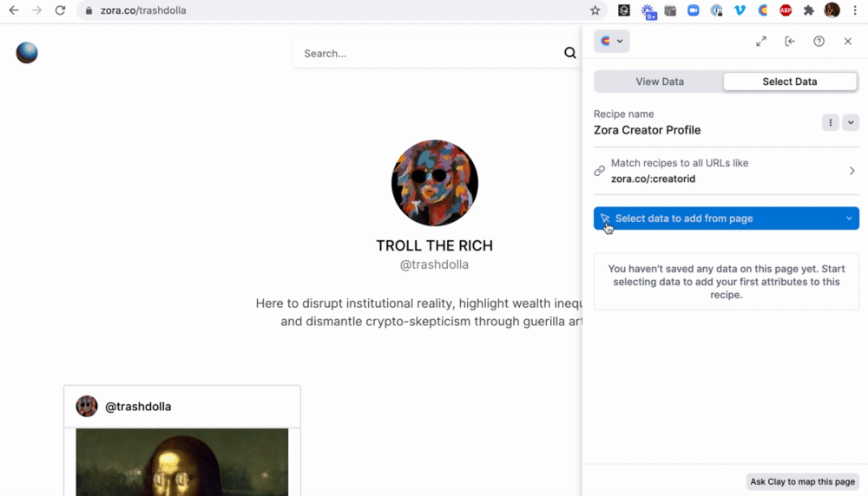Open the Extensions puzzle-piece menu
Screen dimensions: 868x496
pyautogui.click(x=809, y=10)
